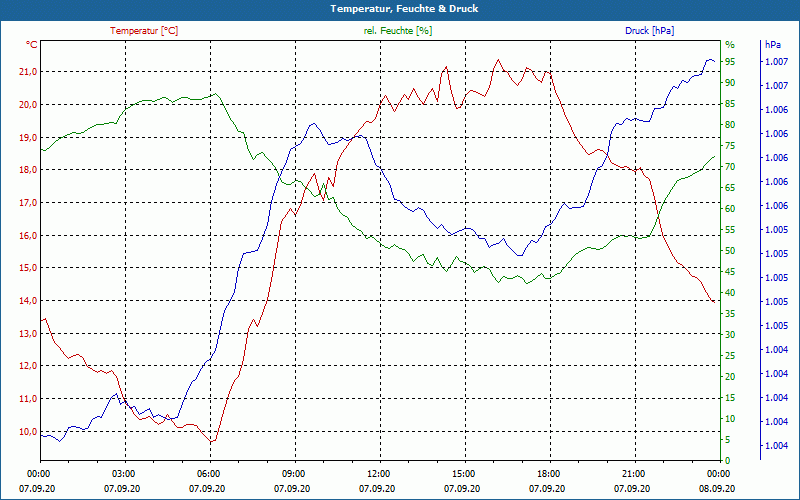Click the '15:00' time axis label

click(x=465, y=473)
